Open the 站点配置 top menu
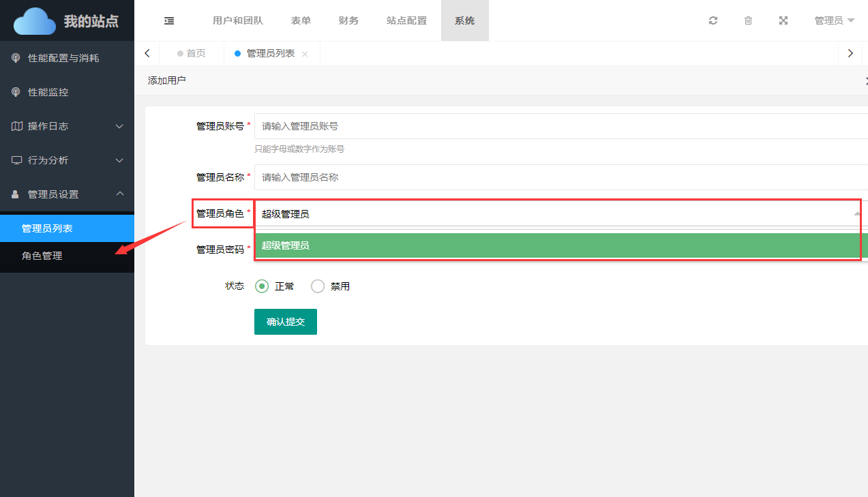 (406, 20)
